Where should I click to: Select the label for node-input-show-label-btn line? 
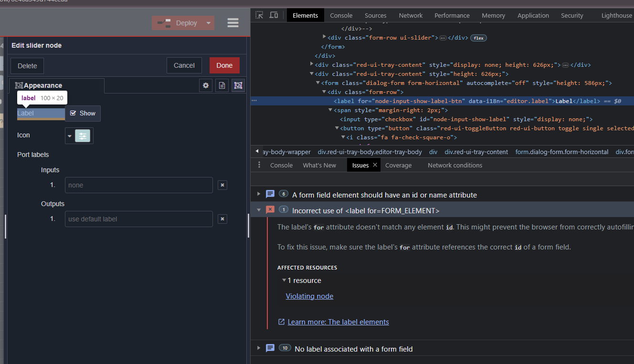[x=477, y=101]
